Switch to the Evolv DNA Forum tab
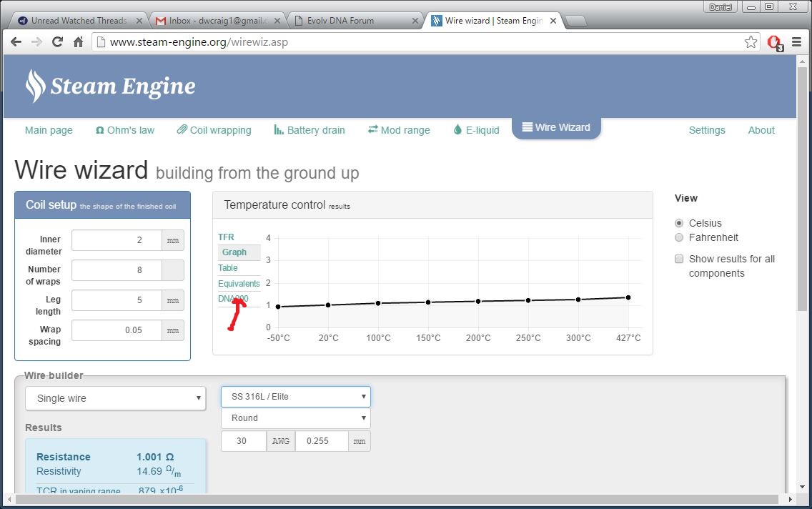 tap(354, 21)
